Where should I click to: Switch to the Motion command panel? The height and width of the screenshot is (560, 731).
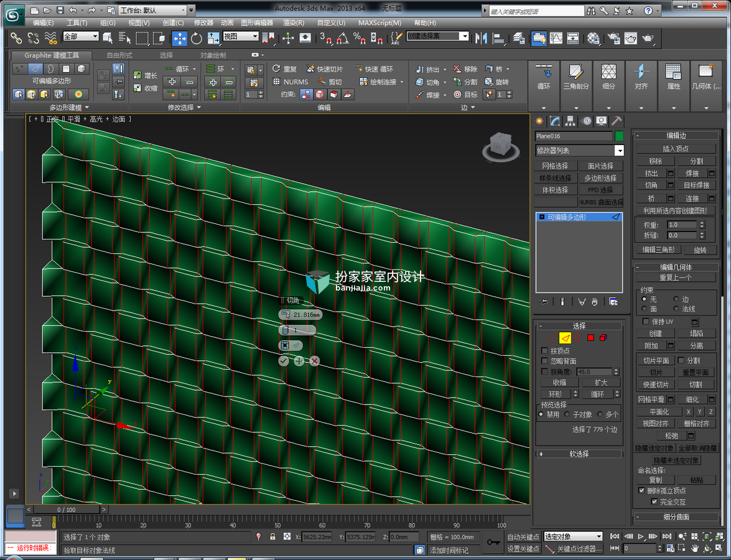(x=587, y=121)
